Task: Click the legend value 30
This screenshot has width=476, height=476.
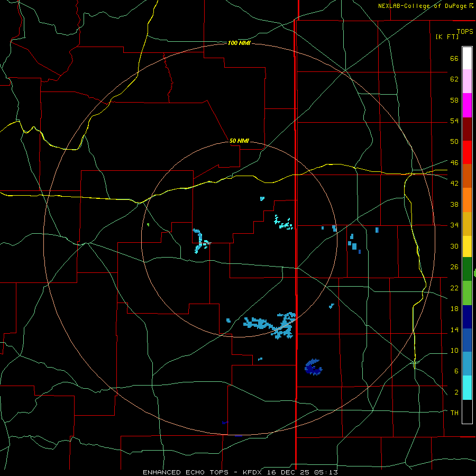Action: click(454, 246)
